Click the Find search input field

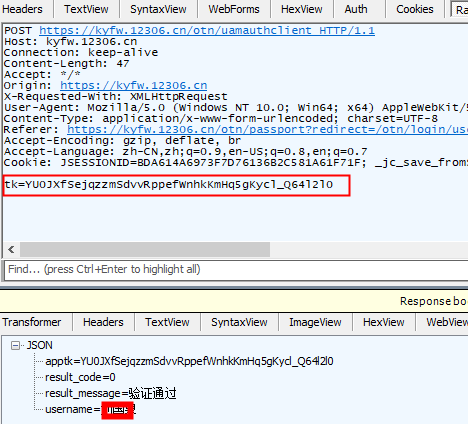coord(236,270)
